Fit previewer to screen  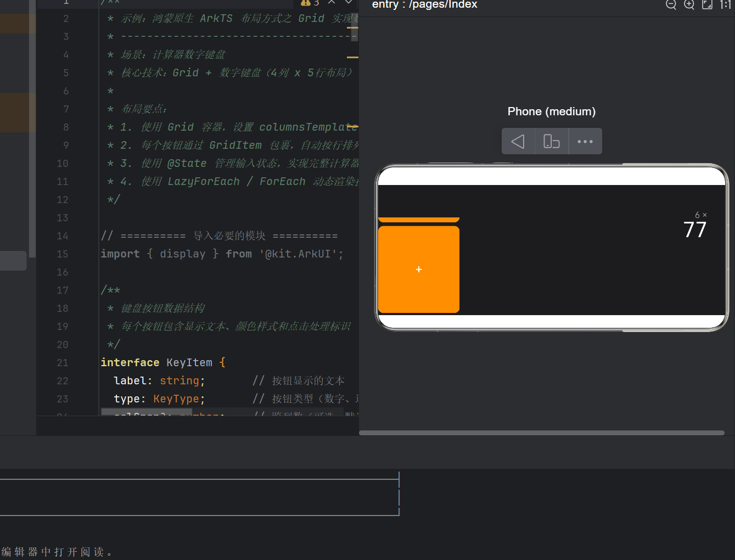[x=708, y=4]
